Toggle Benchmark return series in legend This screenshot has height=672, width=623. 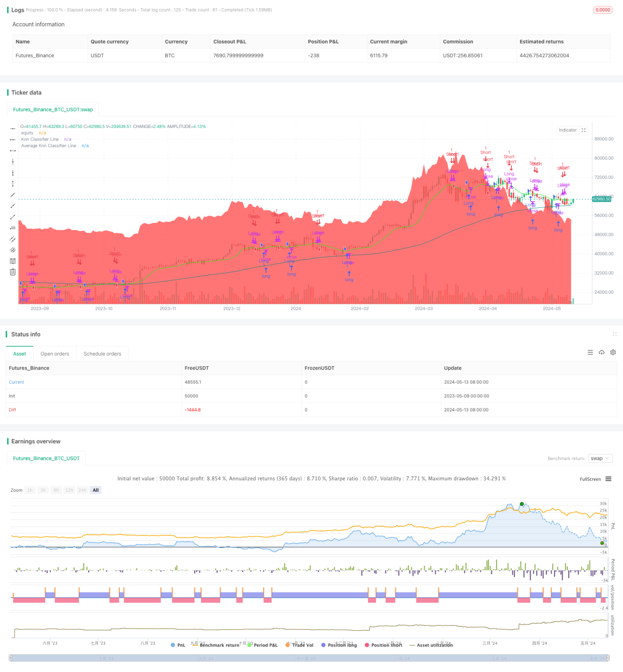coord(216,645)
